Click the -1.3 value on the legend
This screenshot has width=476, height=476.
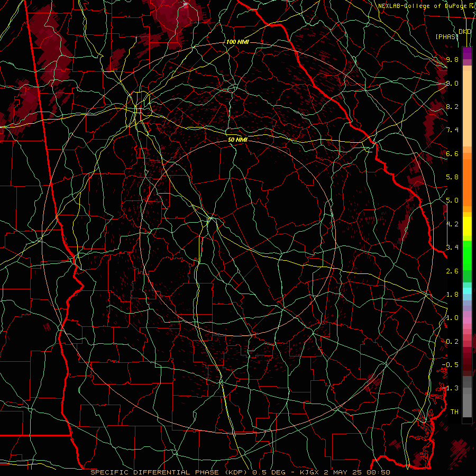450,388
